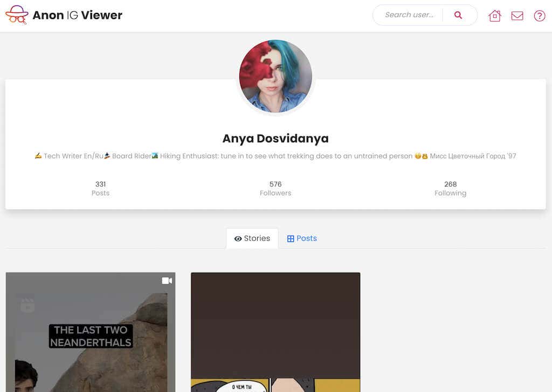Open the Followers count for Anya Dosvidanya
The width and height of the screenshot is (552, 392).
click(275, 188)
